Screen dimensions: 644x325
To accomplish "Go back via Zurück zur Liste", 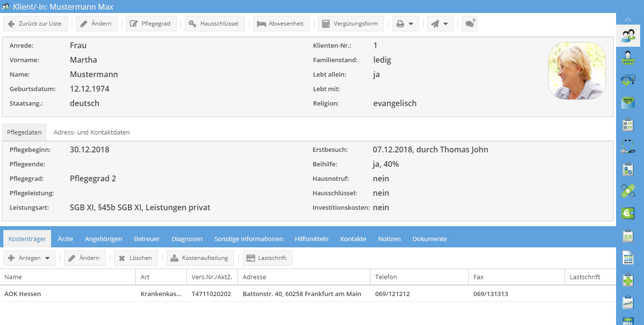I will point(36,24).
